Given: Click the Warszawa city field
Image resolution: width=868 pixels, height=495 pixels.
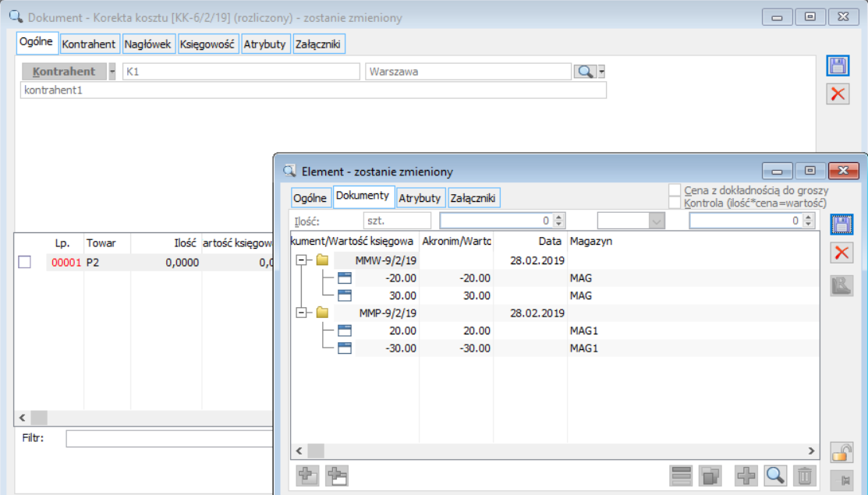Looking at the screenshot, I should (469, 72).
